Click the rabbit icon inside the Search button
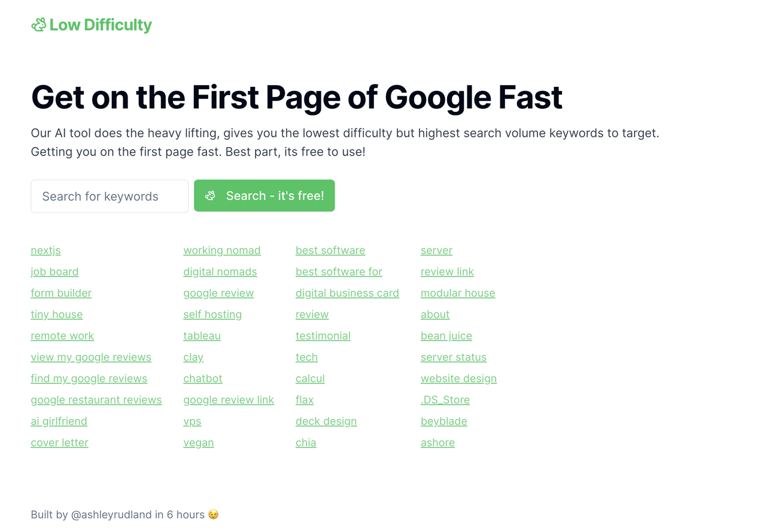Screen dimensions: 766x532 click(210, 196)
